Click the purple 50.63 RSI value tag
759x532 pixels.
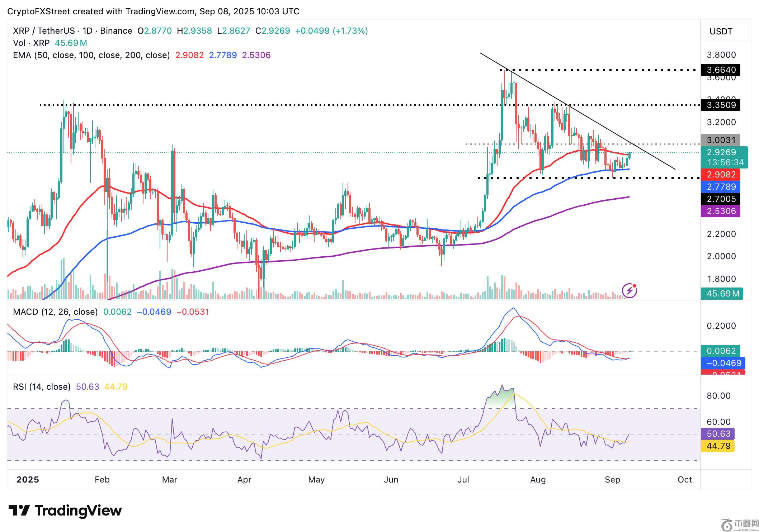718,434
